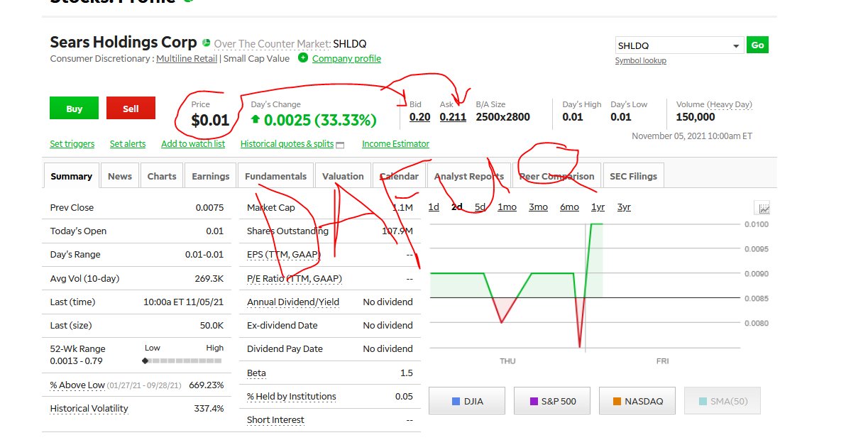This screenshot has width=868, height=440.
Task: Open the Fundamentals tab
Action: coord(276,176)
